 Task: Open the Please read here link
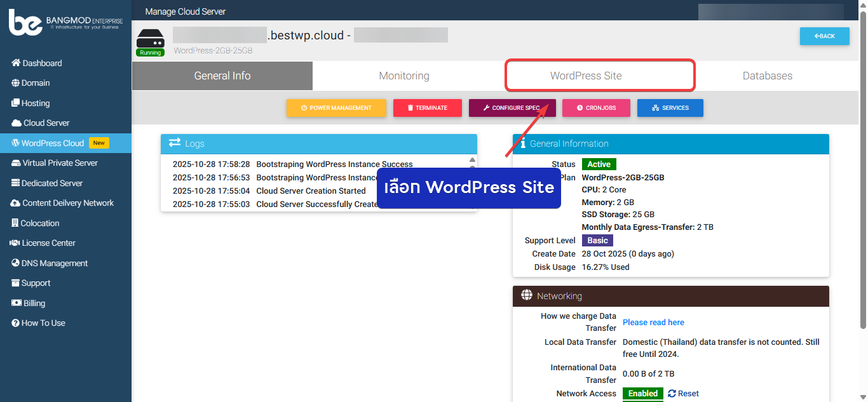tap(653, 323)
